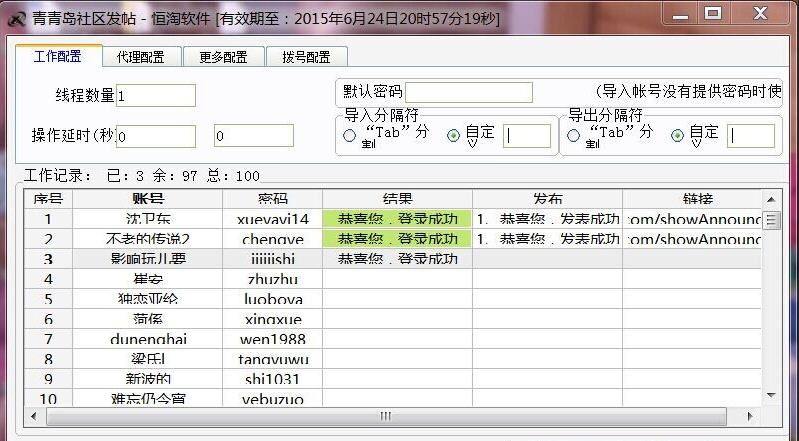Image resolution: width=799 pixels, height=441 pixels.
Task: Focus the 线程数量 input field
Action: (156, 96)
